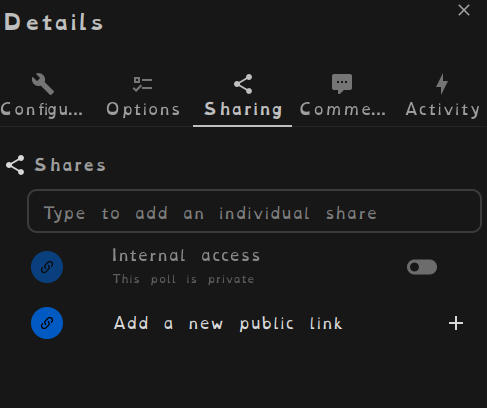Screen dimensions: 487x408
Task: Click Add a new public link text
Action: tap(228, 323)
